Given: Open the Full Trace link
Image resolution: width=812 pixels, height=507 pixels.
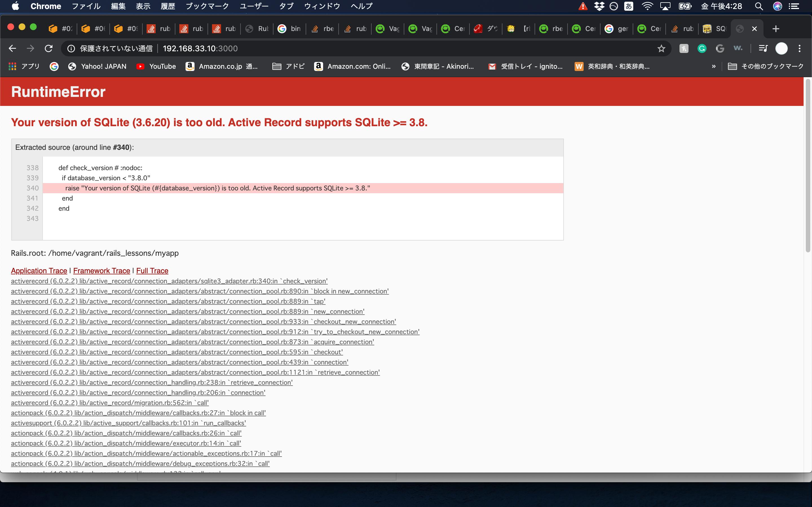Looking at the screenshot, I should 151,270.
